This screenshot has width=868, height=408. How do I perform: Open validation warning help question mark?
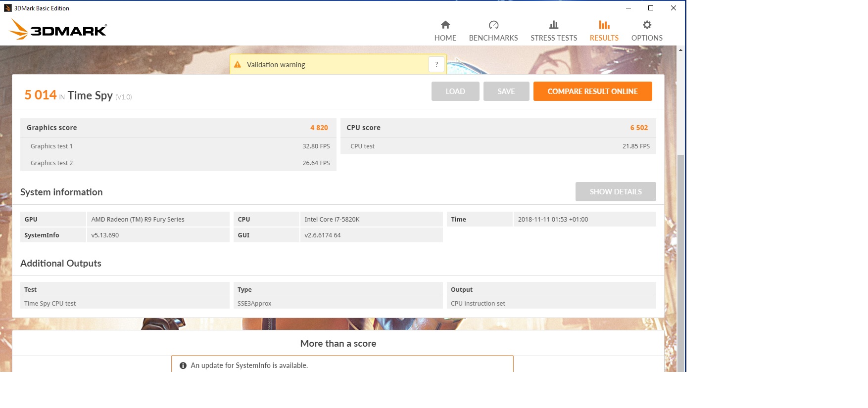tap(436, 64)
